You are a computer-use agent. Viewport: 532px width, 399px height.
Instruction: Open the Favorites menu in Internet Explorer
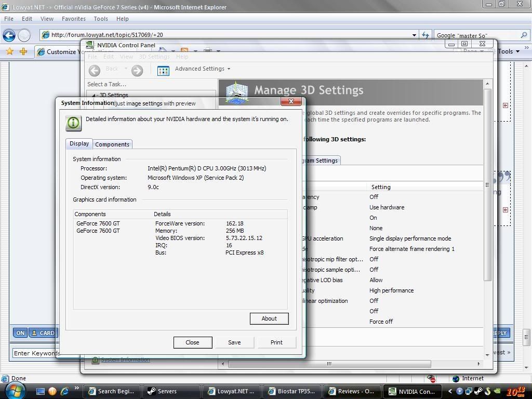click(x=73, y=19)
